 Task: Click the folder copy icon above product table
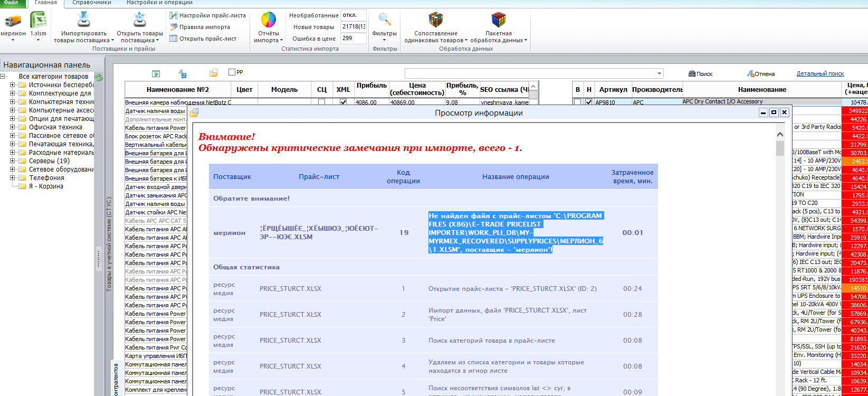213,73
